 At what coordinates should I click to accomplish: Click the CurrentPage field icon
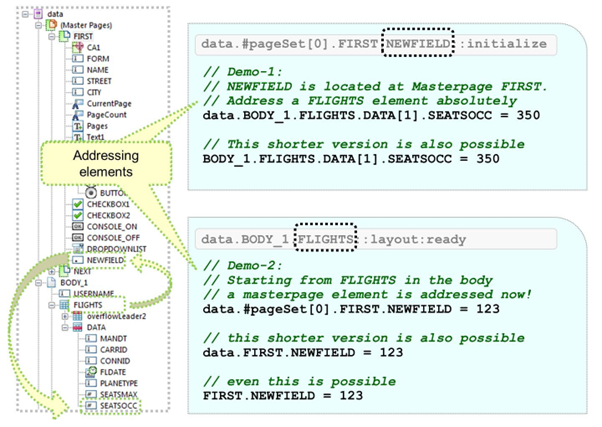[78, 102]
